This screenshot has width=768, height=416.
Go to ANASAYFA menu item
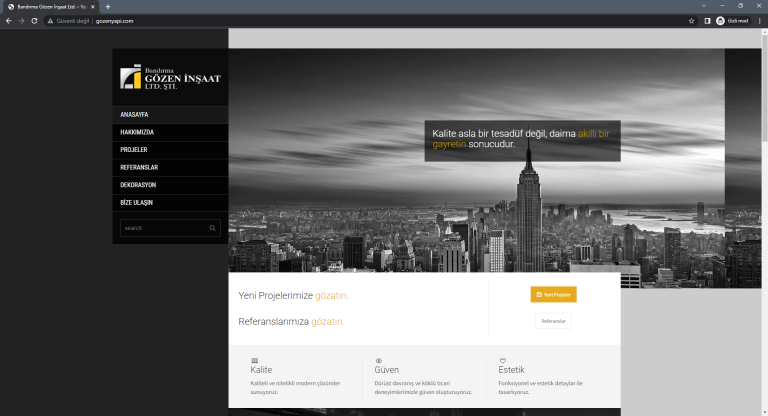(170, 115)
